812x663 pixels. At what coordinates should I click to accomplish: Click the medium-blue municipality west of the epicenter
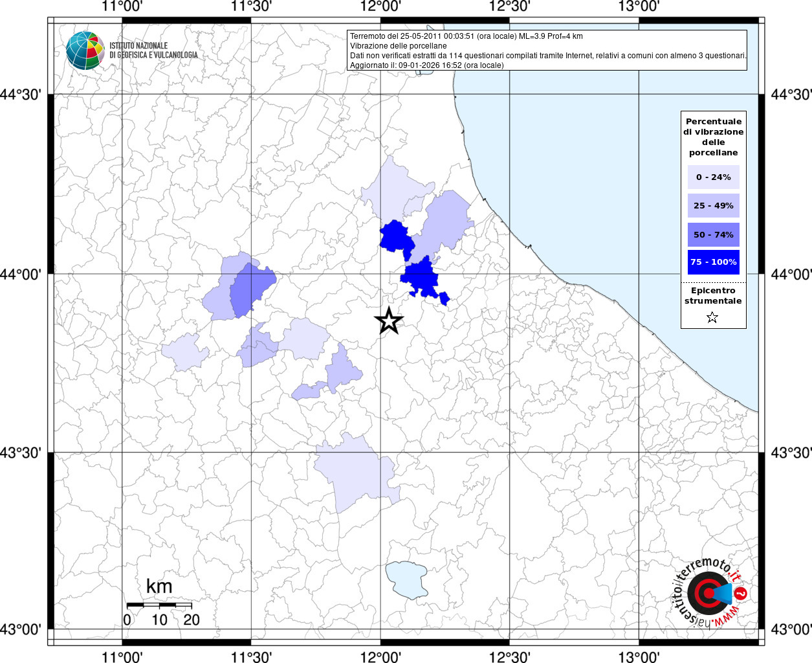[x=251, y=291]
